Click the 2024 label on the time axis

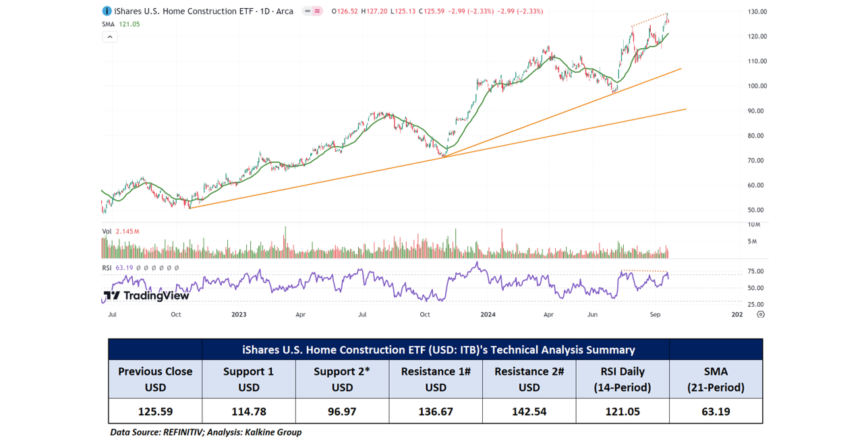pyautogui.click(x=488, y=314)
